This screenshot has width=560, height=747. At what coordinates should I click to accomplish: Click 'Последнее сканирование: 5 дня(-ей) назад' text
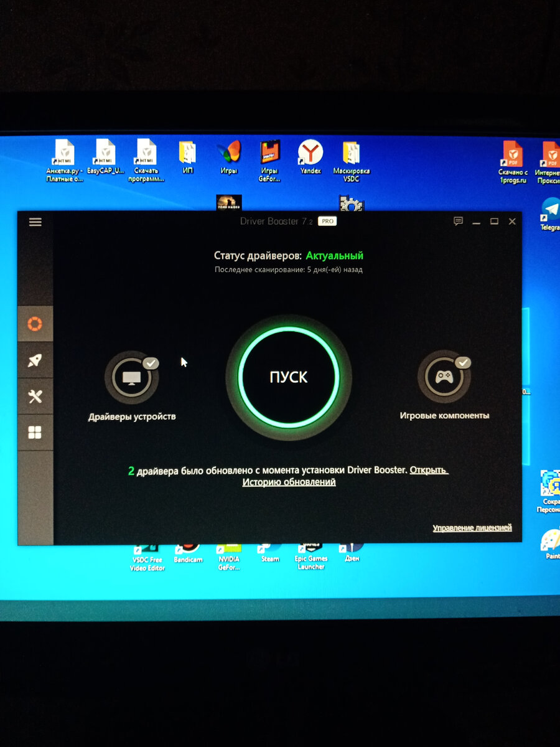pyautogui.click(x=289, y=270)
